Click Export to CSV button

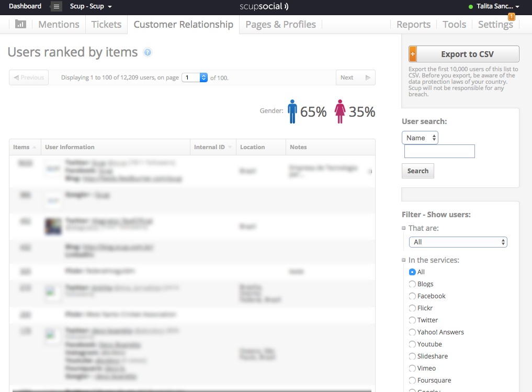click(464, 54)
